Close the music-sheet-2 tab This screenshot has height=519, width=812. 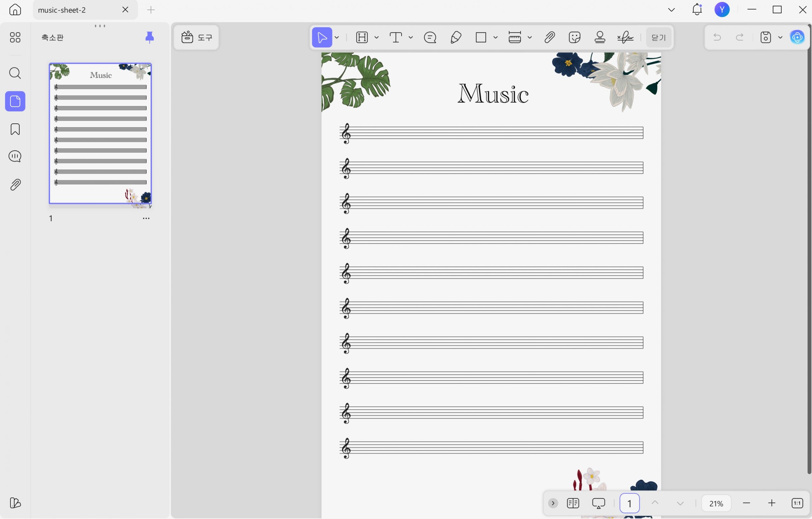[x=125, y=10]
